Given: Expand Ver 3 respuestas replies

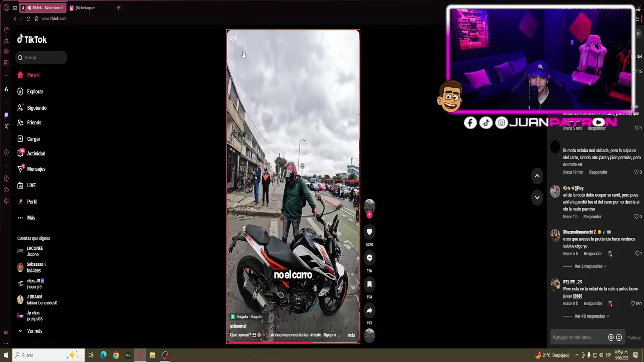Looking at the screenshot, I should (x=590, y=267).
